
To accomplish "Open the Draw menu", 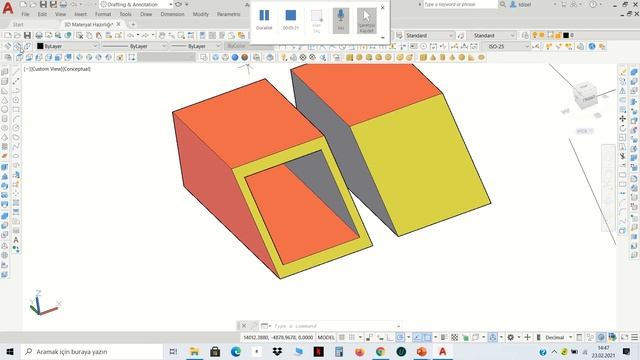I will [146, 14].
